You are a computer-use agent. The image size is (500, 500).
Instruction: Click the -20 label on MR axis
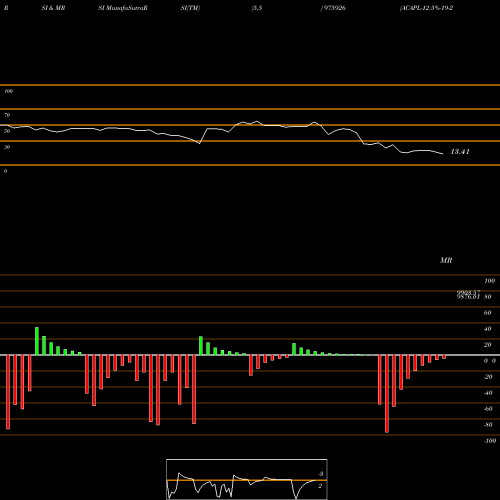[x=488, y=377]
